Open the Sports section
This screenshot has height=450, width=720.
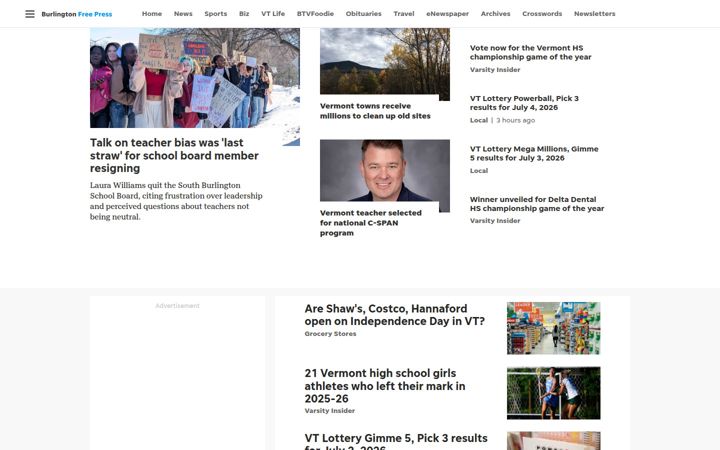click(x=216, y=14)
